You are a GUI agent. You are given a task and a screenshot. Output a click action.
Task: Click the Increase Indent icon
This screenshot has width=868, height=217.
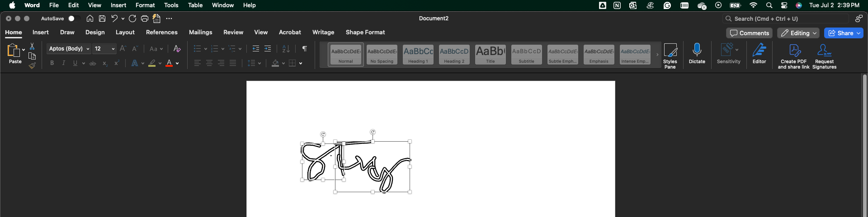point(268,49)
